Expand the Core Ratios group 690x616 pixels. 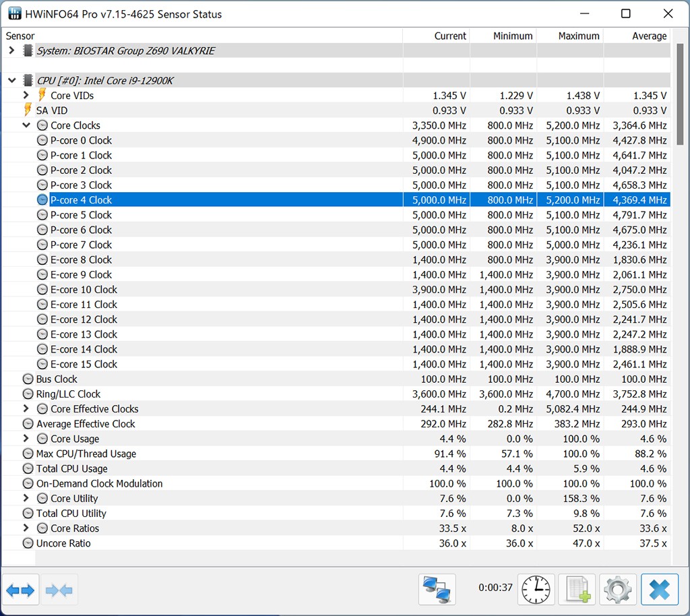point(26,528)
